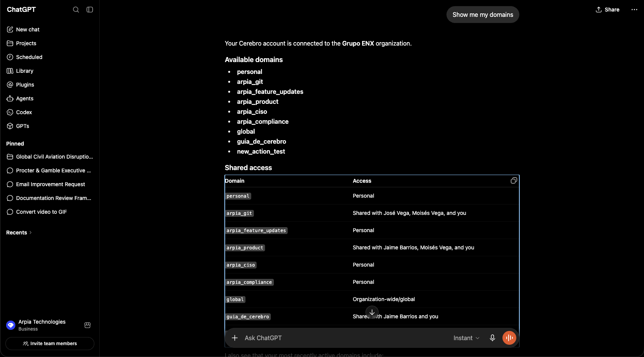Click the arpia_ciso table cell
Image resolution: width=644 pixels, height=357 pixels.
pyautogui.click(x=240, y=265)
